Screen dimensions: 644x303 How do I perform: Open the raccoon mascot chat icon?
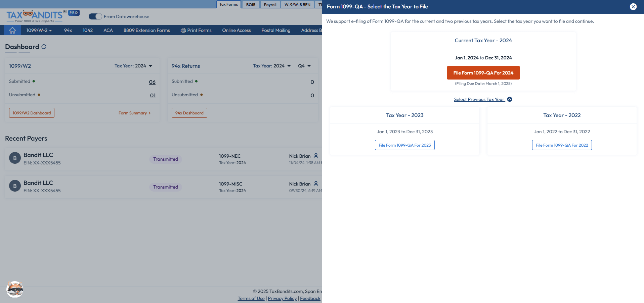click(x=15, y=289)
